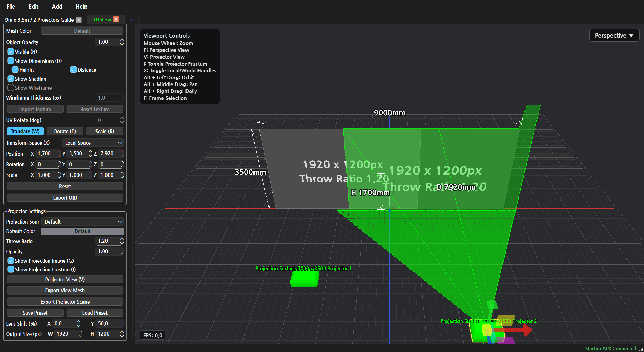Select the Projector 1 green box
Viewport: 644px width, 352px height.
point(304,279)
